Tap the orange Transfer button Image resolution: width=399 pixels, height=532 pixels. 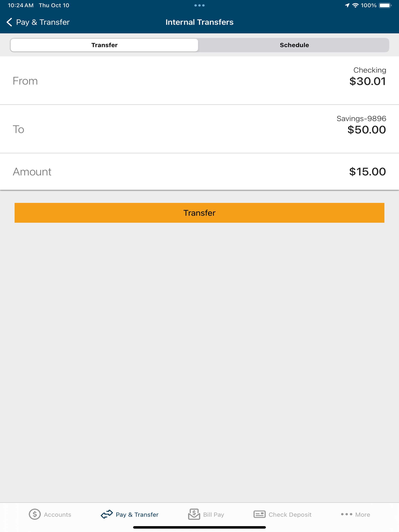pyautogui.click(x=199, y=213)
